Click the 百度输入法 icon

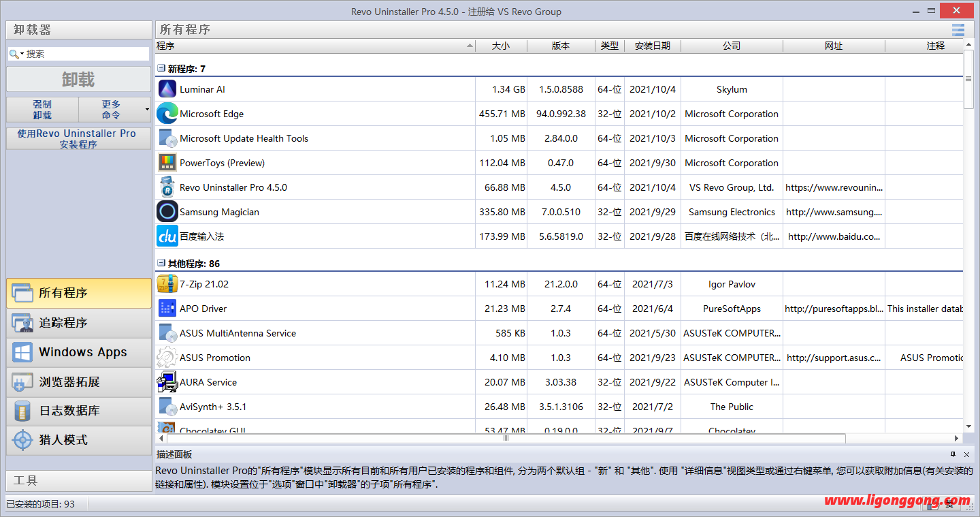pyautogui.click(x=167, y=236)
